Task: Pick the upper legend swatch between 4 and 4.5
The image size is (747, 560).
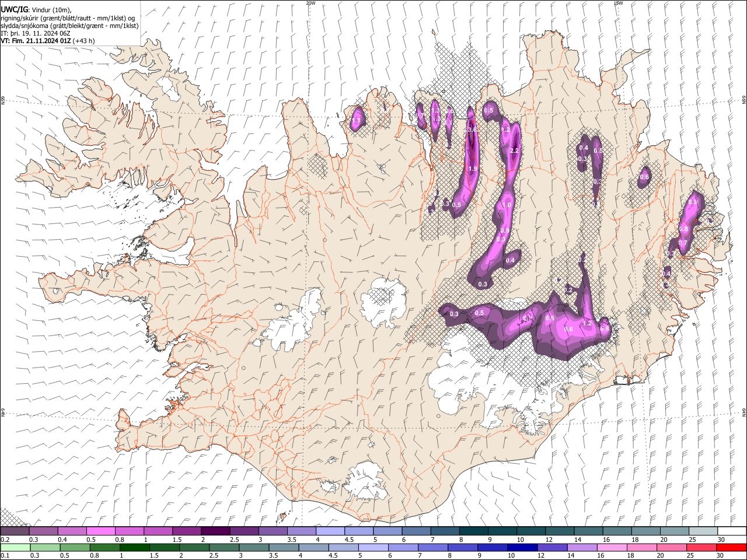Action: (x=330, y=531)
